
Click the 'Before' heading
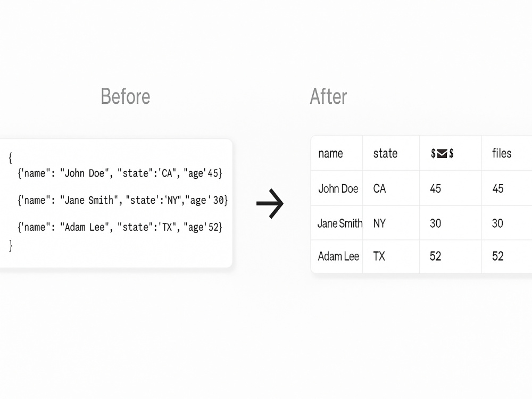125,96
